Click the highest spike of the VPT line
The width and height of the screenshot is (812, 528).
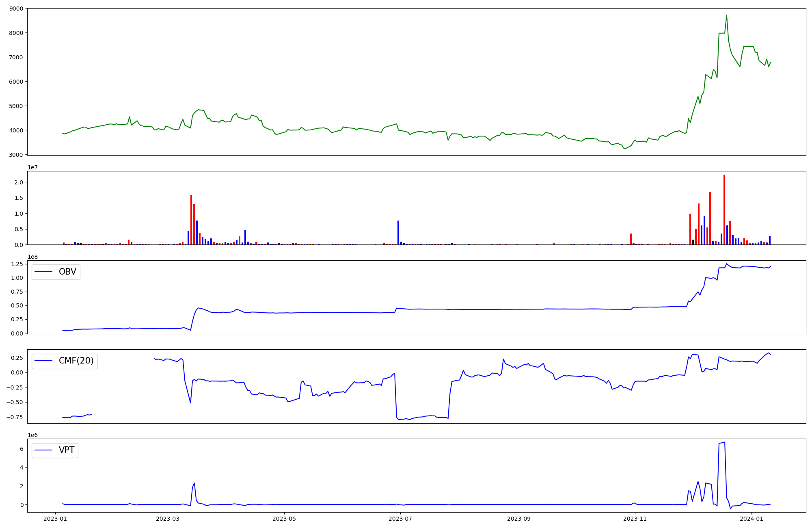[x=724, y=443]
